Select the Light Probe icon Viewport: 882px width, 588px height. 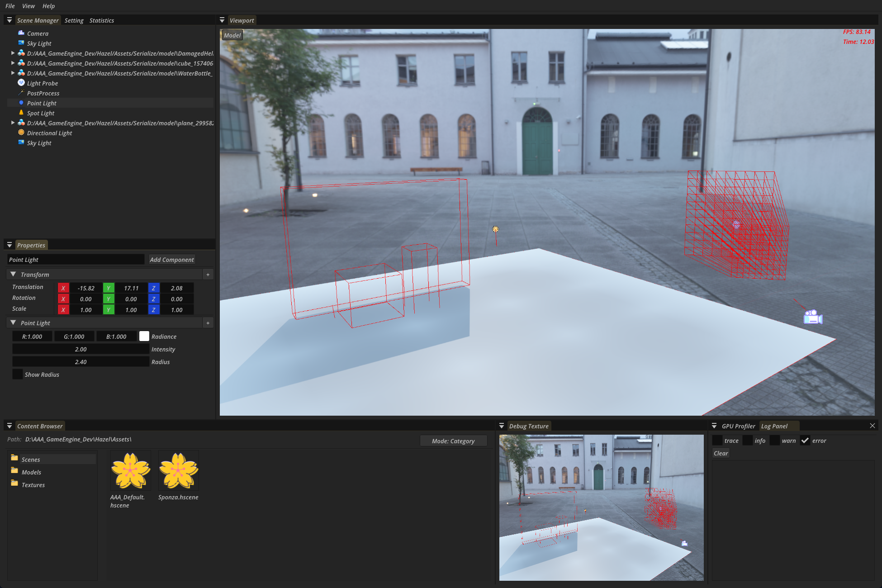tap(21, 83)
